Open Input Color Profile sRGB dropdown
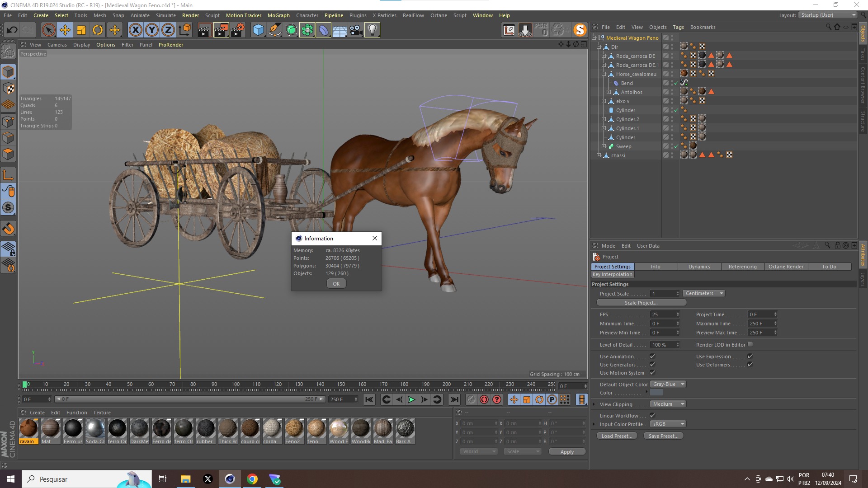 point(668,424)
